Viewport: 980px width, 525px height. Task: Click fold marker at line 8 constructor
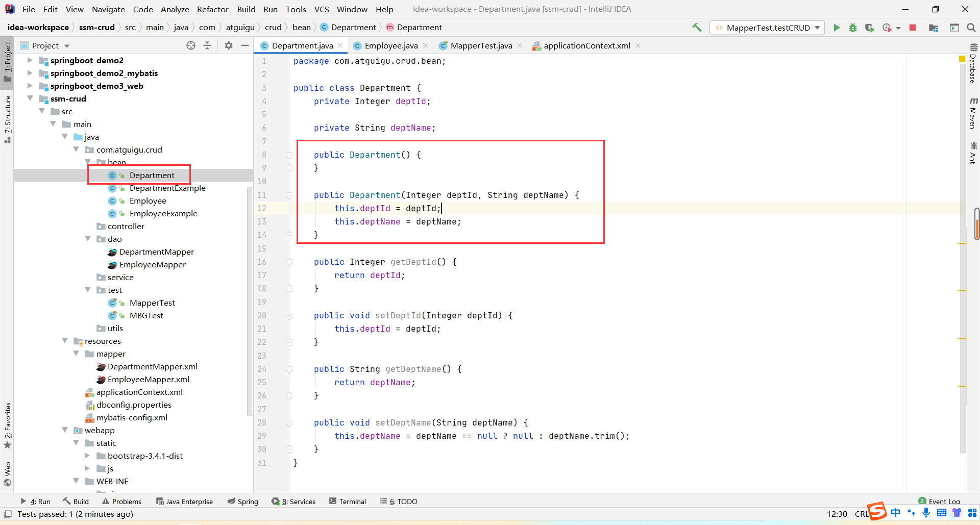coord(289,155)
